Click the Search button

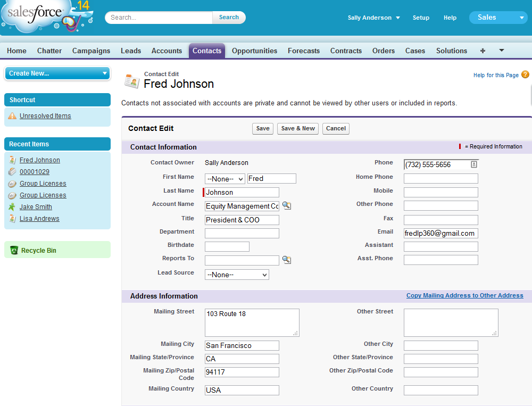[229, 18]
